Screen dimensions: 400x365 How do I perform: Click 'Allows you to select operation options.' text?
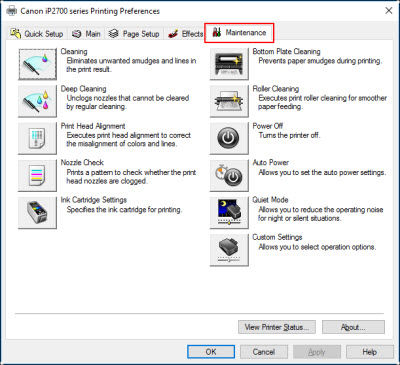point(317,247)
